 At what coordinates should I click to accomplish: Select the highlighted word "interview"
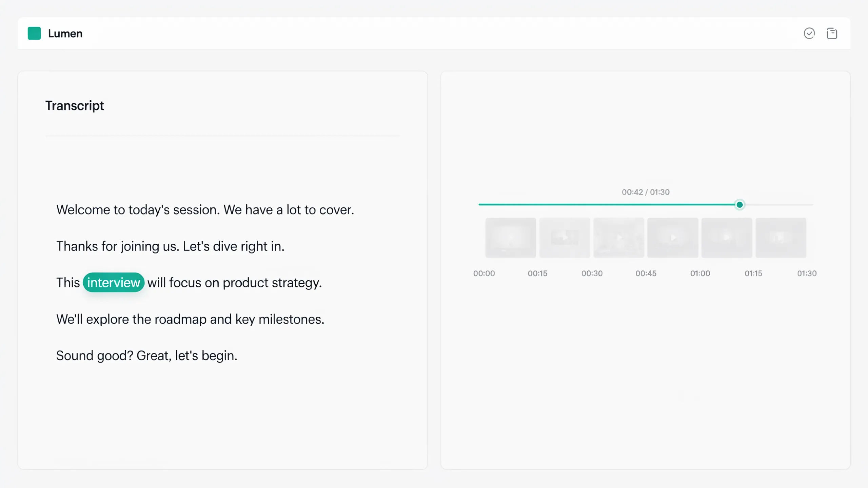click(114, 282)
